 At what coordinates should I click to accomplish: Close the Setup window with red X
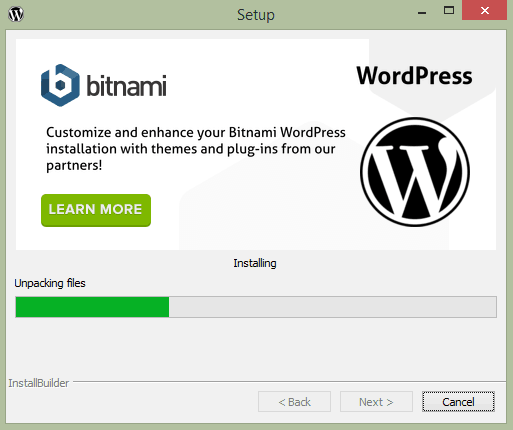tap(485, 11)
